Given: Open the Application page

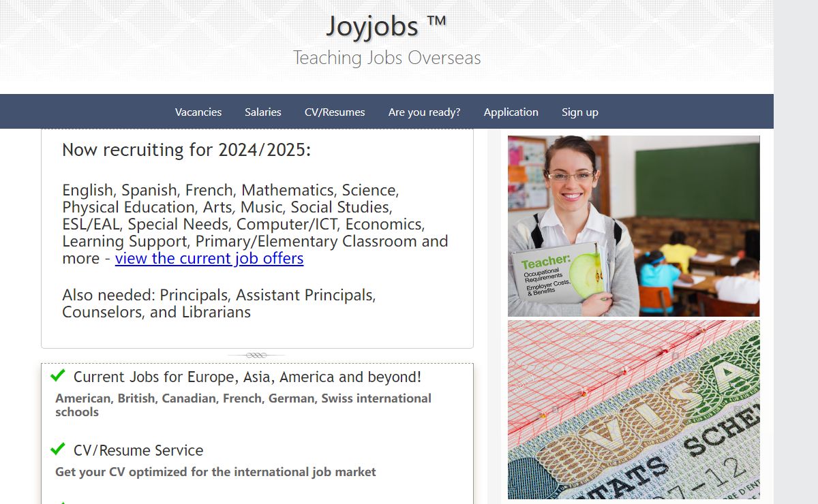Looking at the screenshot, I should (511, 112).
